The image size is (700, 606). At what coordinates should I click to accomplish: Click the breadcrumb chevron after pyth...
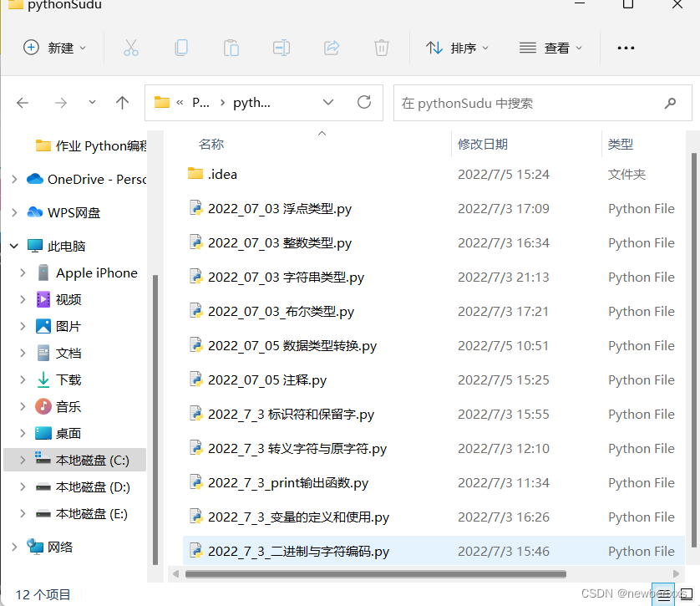click(328, 102)
